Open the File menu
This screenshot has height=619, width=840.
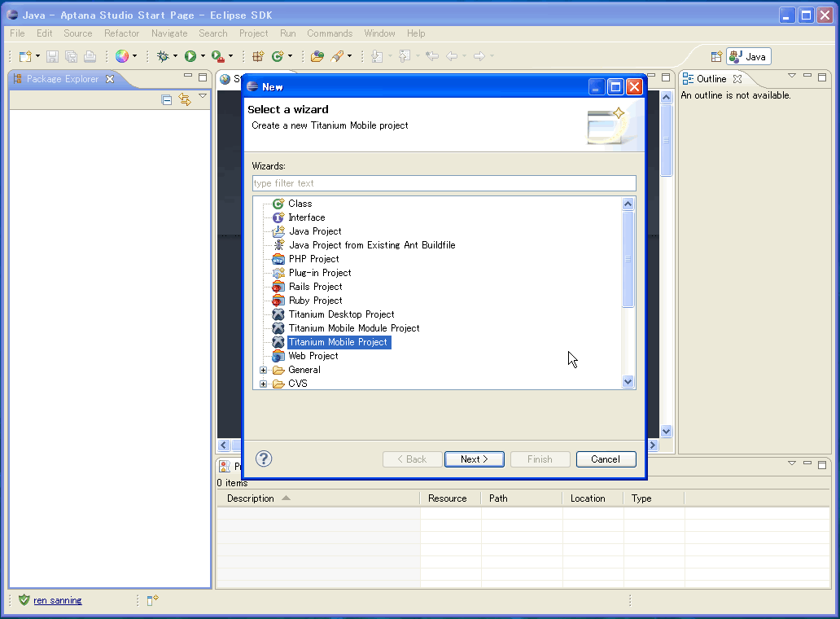pos(17,33)
